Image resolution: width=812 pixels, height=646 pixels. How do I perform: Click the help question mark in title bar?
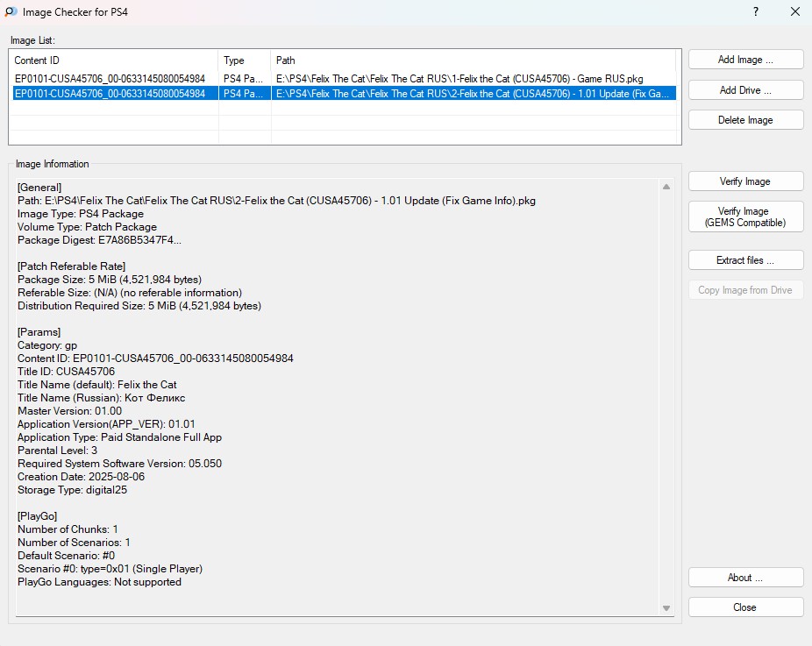tap(756, 11)
